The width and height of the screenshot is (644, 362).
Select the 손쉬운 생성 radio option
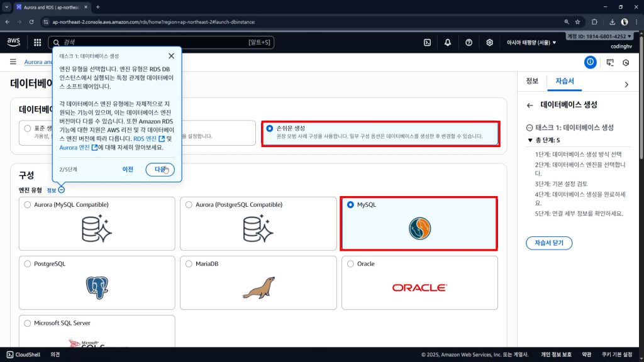coord(269,128)
